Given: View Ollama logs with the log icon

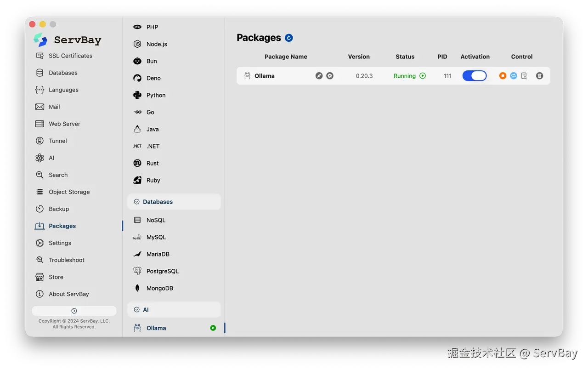Looking at the screenshot, I should (524, 76).
